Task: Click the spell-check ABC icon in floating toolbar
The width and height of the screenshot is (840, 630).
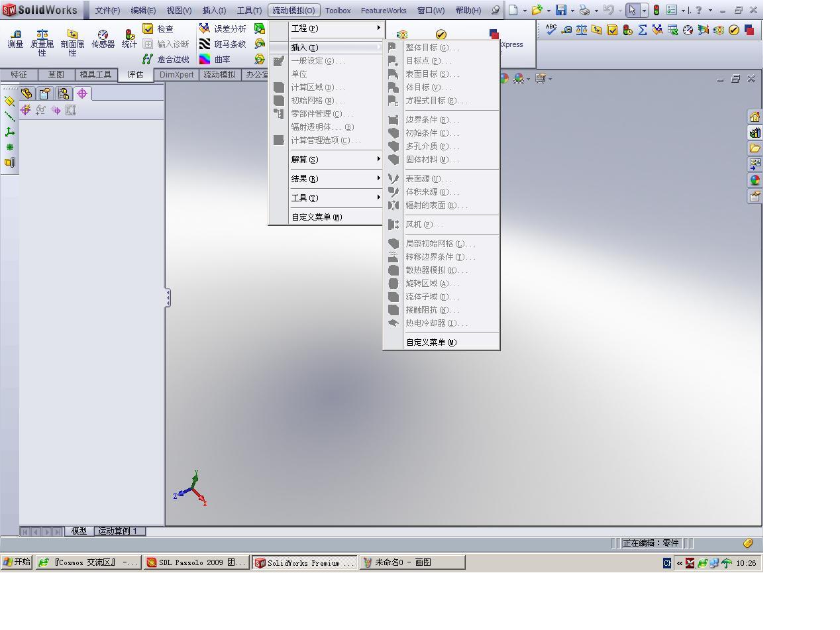Action: [x=551, y=30]
